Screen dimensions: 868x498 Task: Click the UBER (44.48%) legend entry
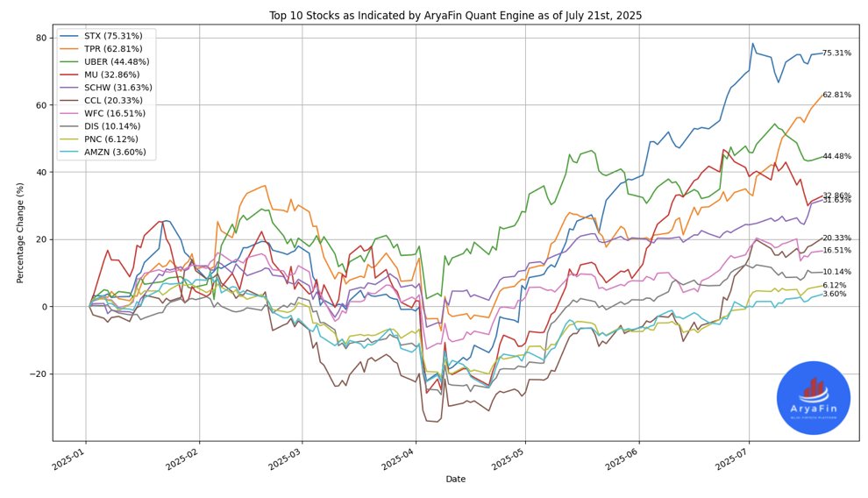(104, 61)
